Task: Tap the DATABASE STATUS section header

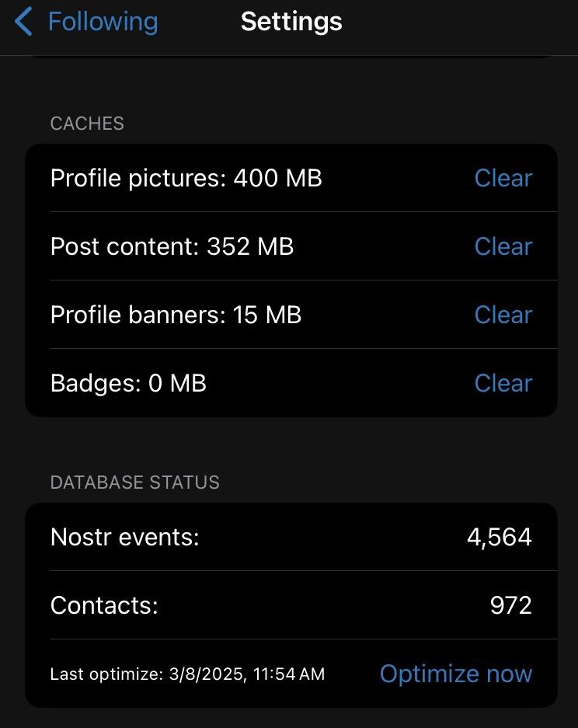Action: point(135,482)
